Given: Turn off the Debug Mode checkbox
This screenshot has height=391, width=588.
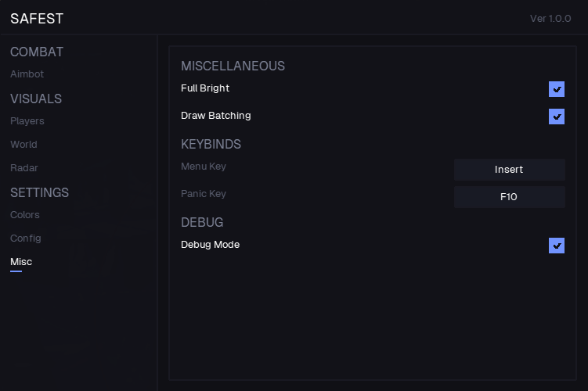Looking at the screenshot, I should pos(557,246).
